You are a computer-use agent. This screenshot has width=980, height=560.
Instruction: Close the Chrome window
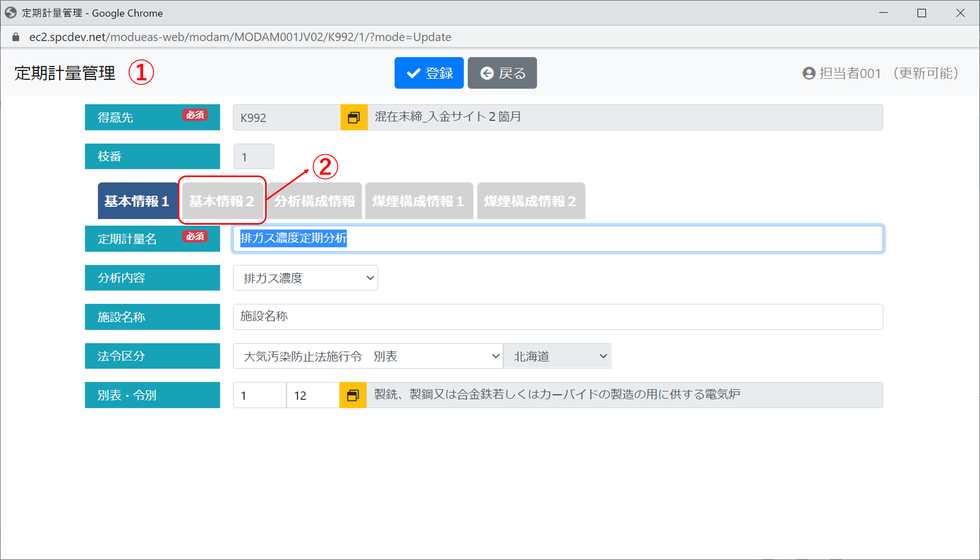(960, 13)
